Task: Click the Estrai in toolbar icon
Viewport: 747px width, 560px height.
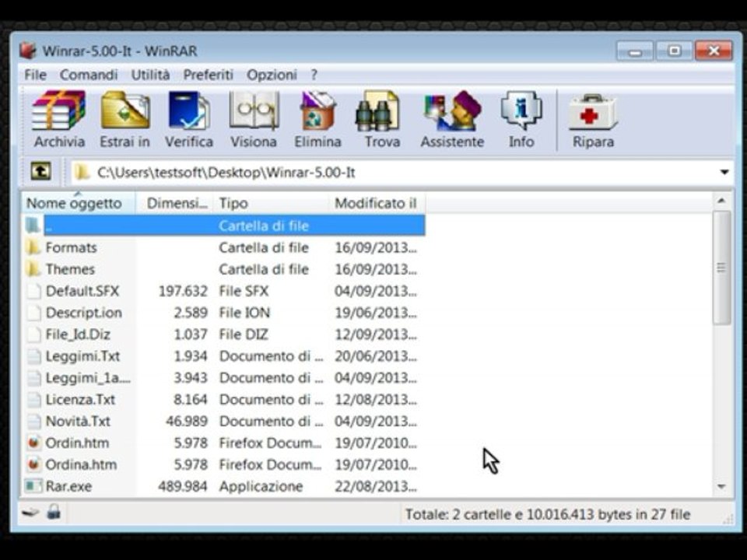Action: tap(124, 110)
